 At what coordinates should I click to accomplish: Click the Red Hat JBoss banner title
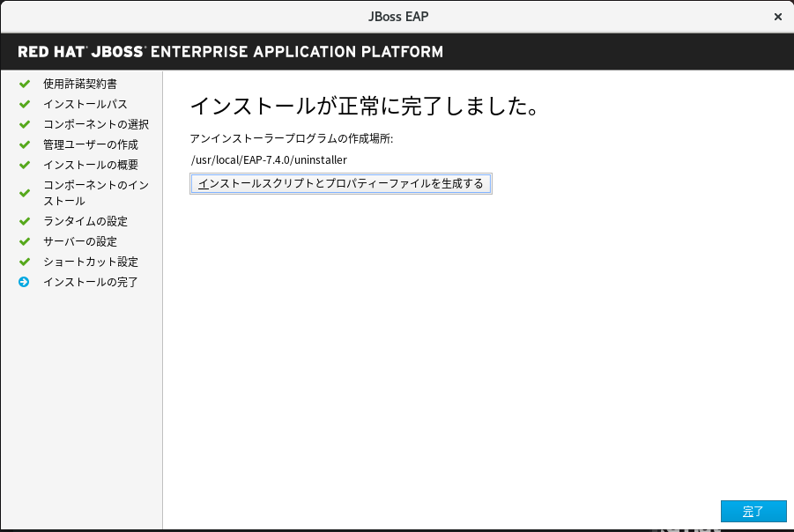230,52
